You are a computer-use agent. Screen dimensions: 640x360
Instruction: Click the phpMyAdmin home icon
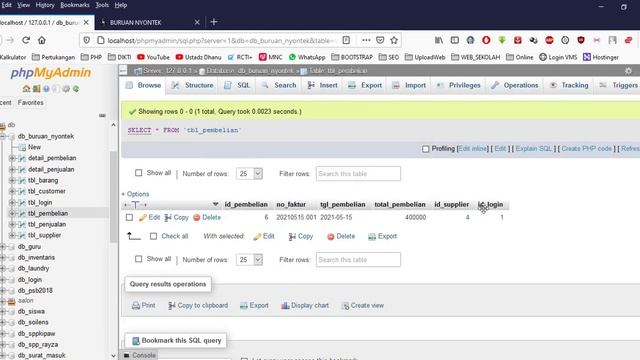[27, 89]
